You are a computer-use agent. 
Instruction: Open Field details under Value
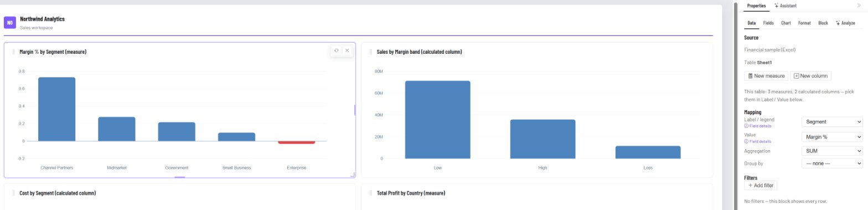(x=758, y=141)
